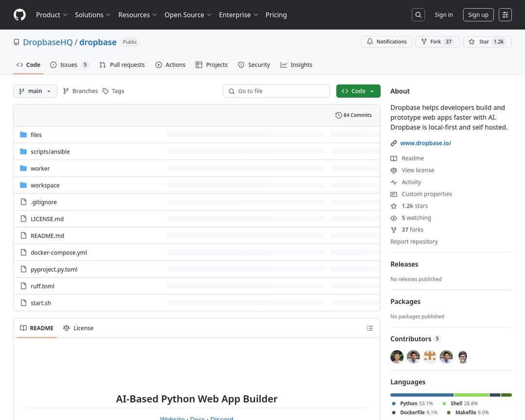
Task: Go to GitHub home via Octocat logo
Action: tap(20, 15)
